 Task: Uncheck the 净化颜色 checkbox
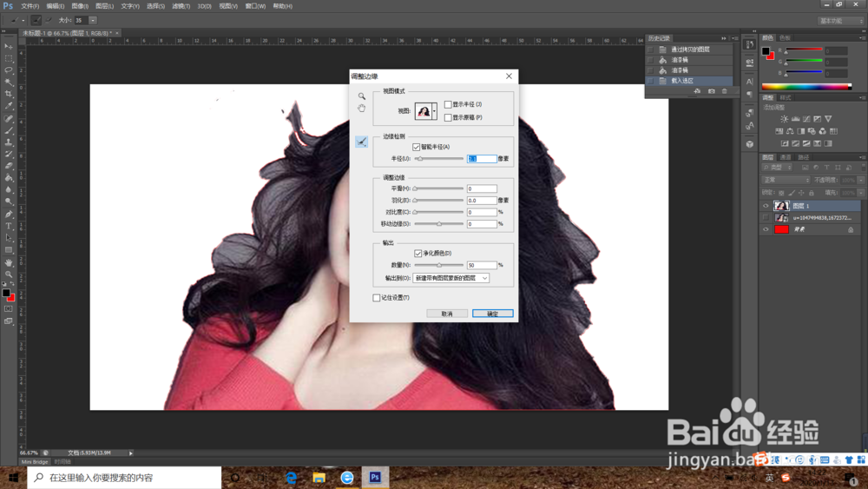tap(418, 253)
